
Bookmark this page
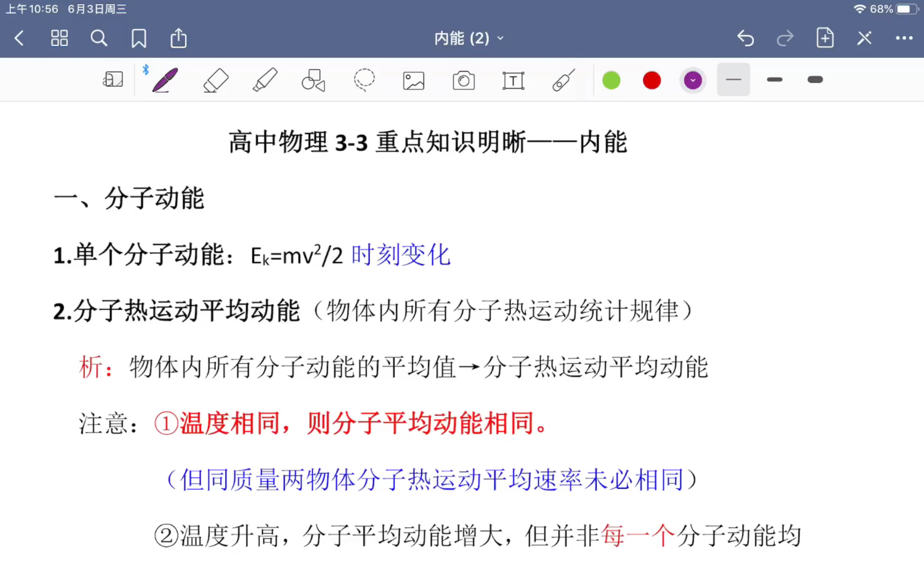pos(139,38)
